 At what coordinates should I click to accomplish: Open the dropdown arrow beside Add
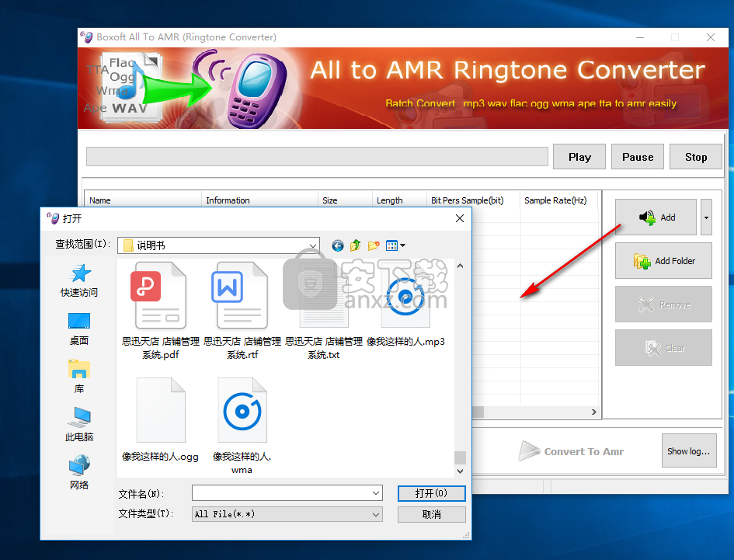coord(706,217)
